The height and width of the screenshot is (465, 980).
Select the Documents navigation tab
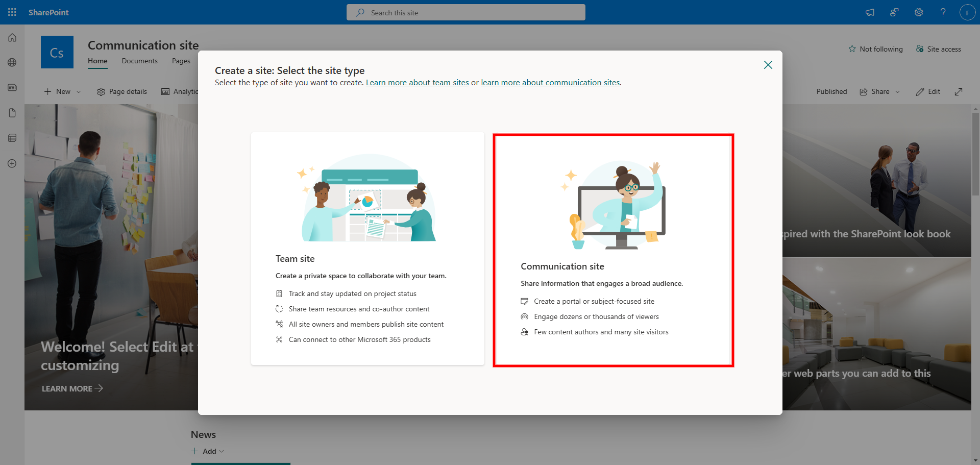point(139,61)
